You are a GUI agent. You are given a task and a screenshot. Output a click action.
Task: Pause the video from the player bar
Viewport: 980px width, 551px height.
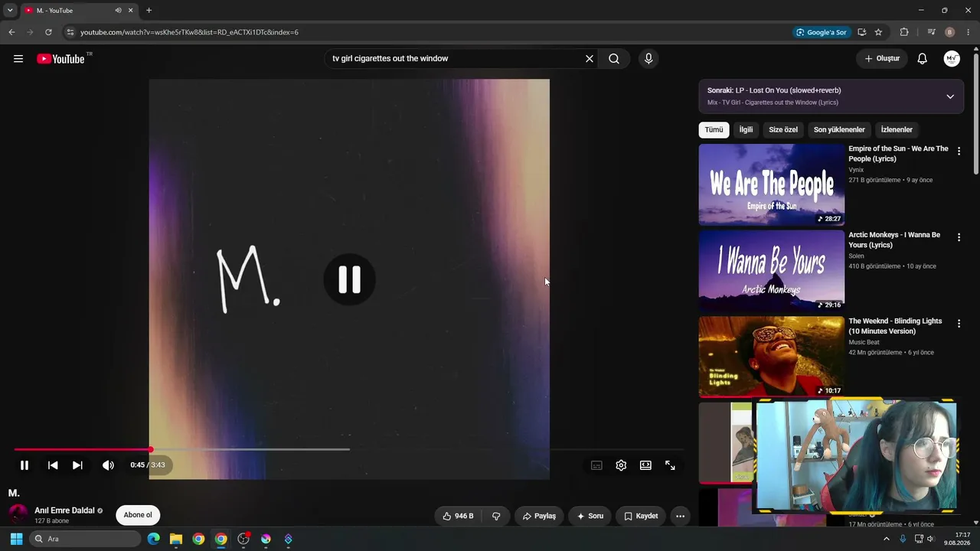pyautogui.click(x=24, y=465)
